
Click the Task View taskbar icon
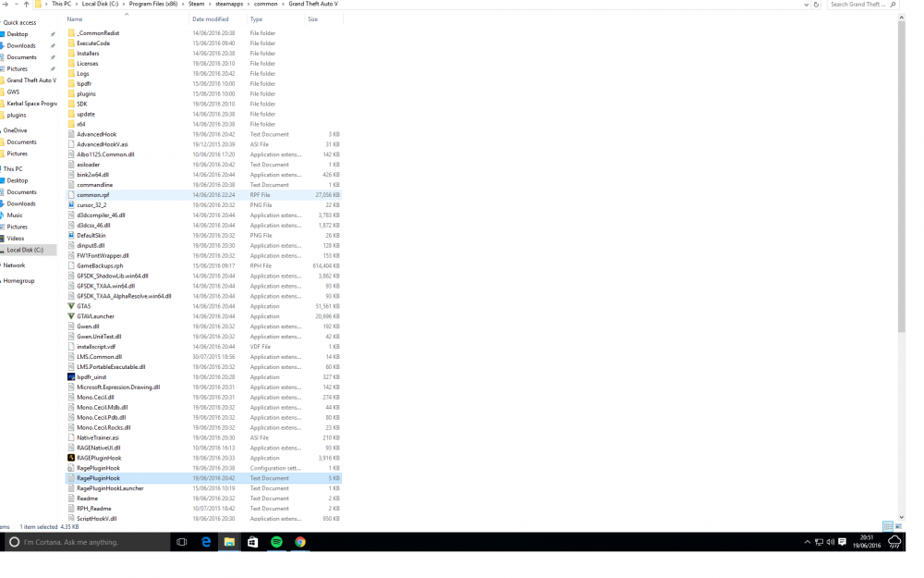[x=181, y=541]
